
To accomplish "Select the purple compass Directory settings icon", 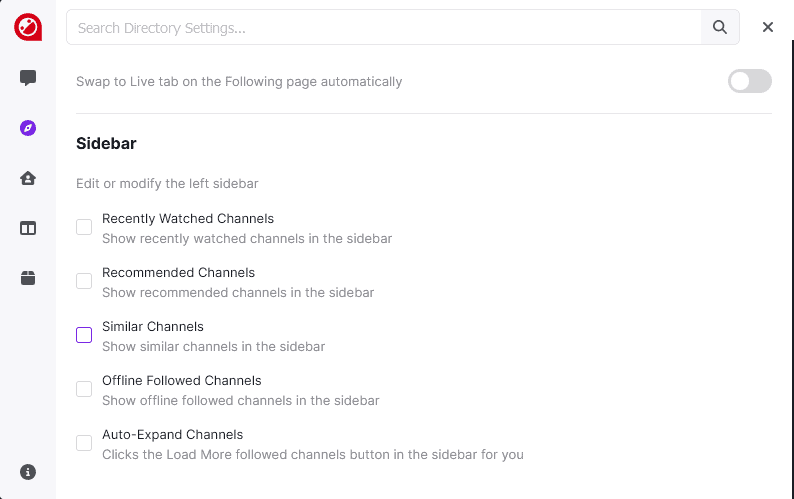I will tap(28, 128).
